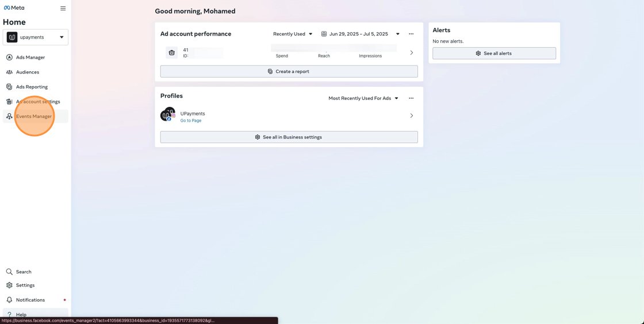Open Ads Reporting in sidebar
Screen dimensions: 644x324
click(x=35, y=87)
